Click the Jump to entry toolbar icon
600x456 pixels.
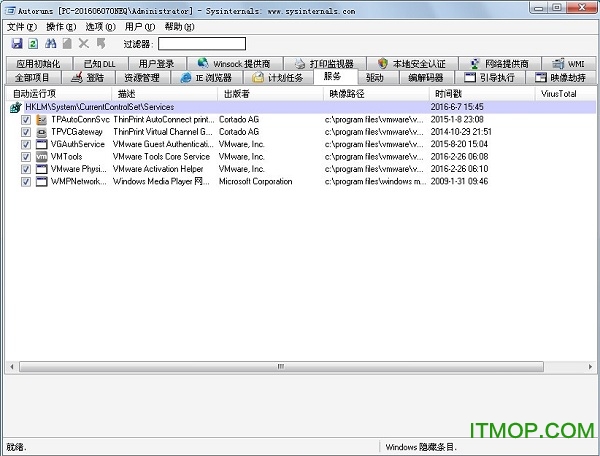tap(101, 44)
